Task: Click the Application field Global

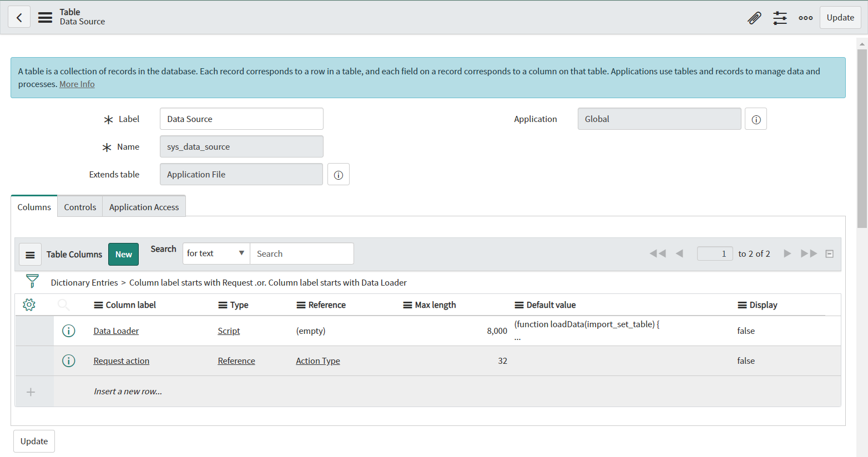Action: coord(659,119)
